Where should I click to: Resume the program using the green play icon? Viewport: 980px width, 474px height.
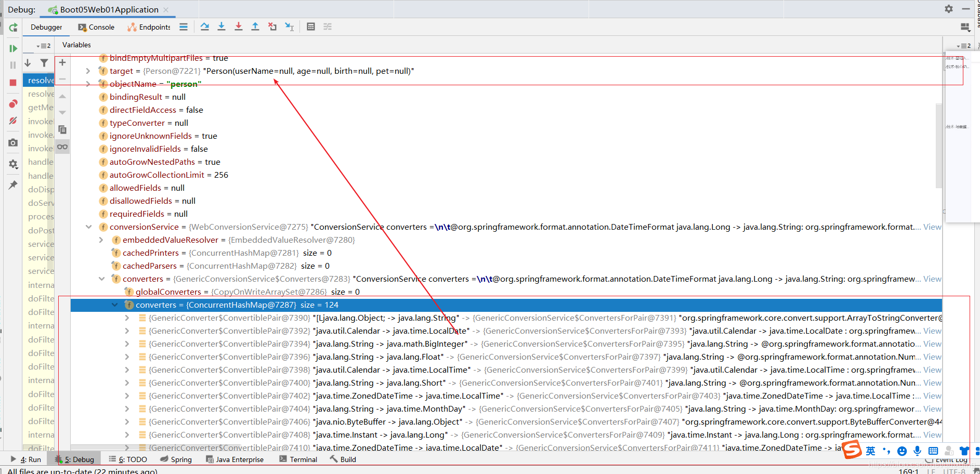click(13, 48)
